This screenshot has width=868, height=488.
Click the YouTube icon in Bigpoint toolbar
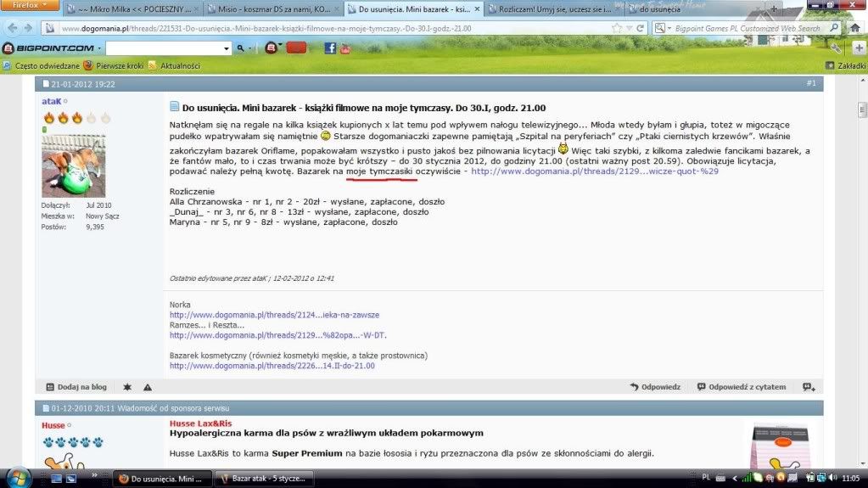tap(344, 48)
